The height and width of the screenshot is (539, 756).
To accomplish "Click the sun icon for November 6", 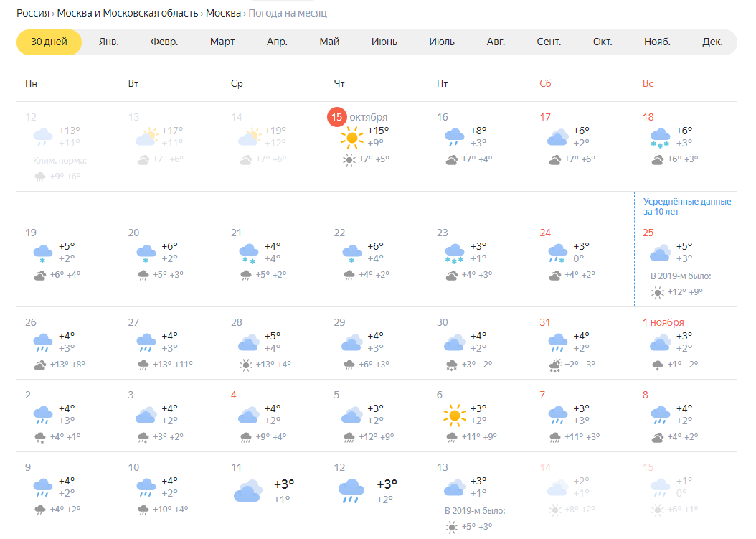I will click(454, 415).
